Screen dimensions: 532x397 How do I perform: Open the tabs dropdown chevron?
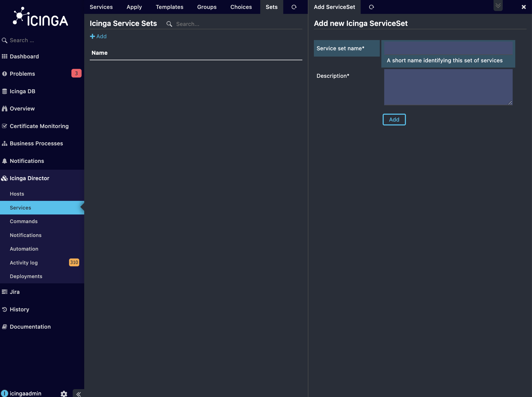tap(498, 5)
